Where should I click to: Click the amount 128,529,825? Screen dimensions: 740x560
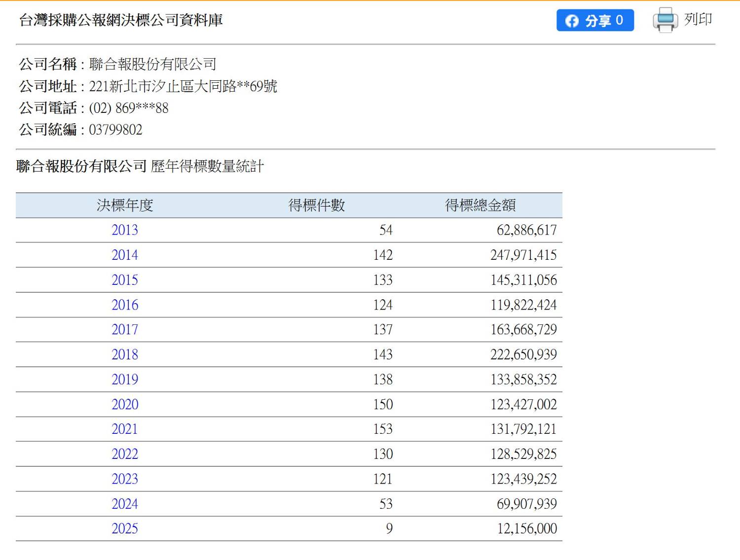tap(523, 454)
